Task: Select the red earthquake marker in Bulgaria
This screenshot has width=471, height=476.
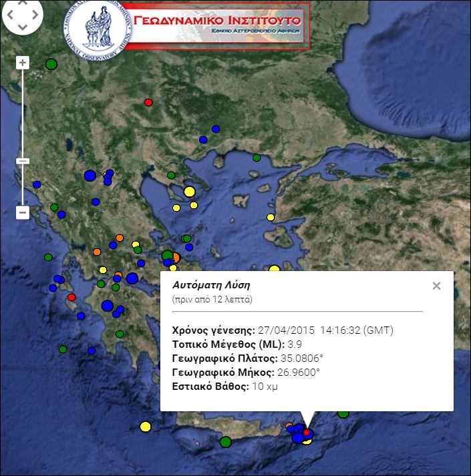Action: 148,102
